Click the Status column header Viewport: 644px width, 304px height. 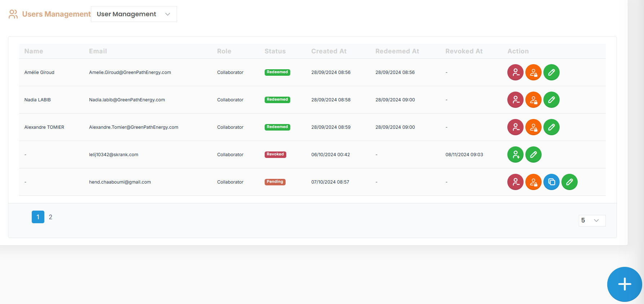tap(275, 51)
